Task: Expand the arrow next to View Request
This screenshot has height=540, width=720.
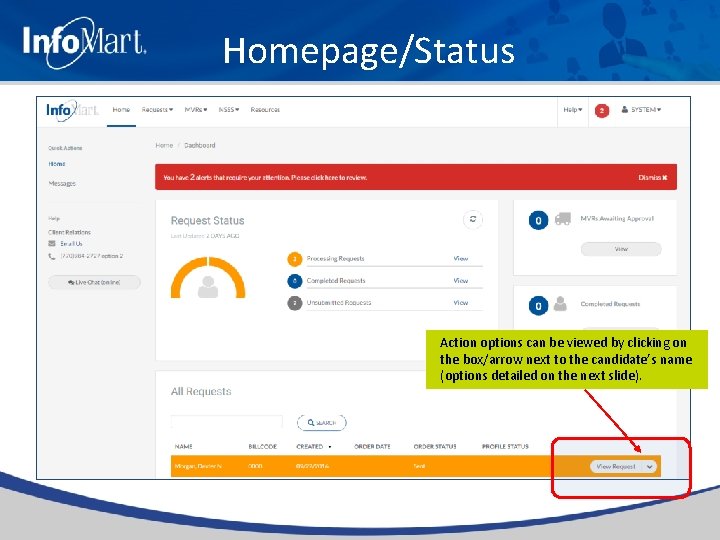Action: click(649, 467)
